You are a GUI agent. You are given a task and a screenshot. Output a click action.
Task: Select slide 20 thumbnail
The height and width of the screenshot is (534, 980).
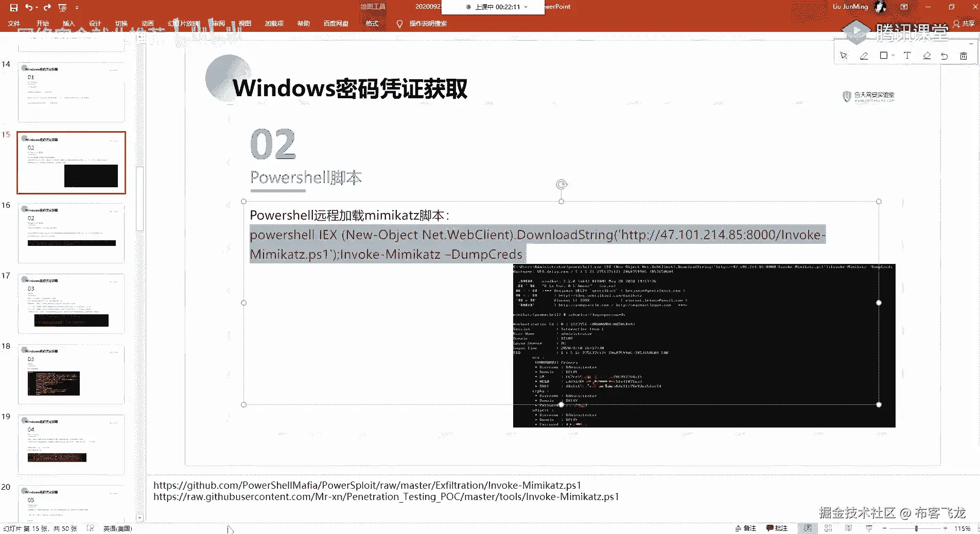(71, 503)
